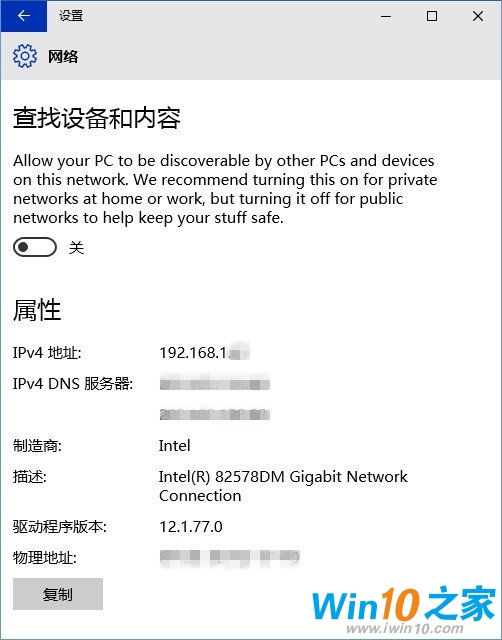The width and height of the screenshot is (502, 640).
Task: Go back using the arrow button
Action: point(24,16)
